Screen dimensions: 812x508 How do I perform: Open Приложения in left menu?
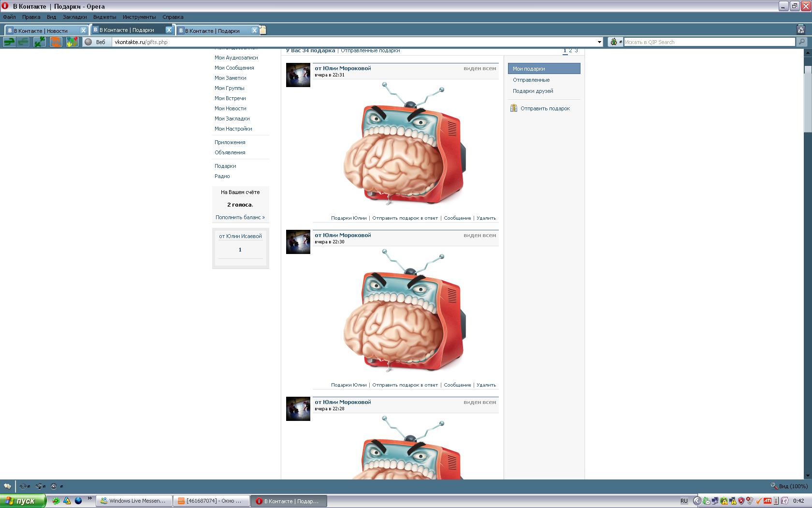click(230, 142)
